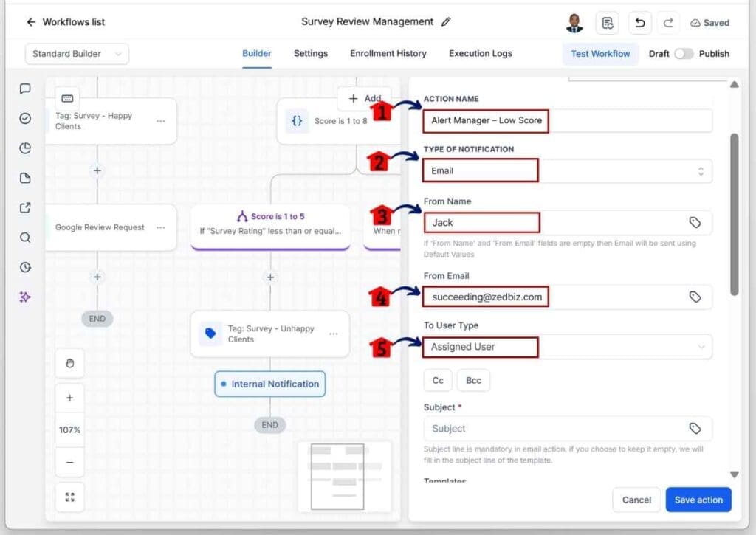Insert custom value tag in From Email
The image size is (756, 535).
[x=695, y=297]
